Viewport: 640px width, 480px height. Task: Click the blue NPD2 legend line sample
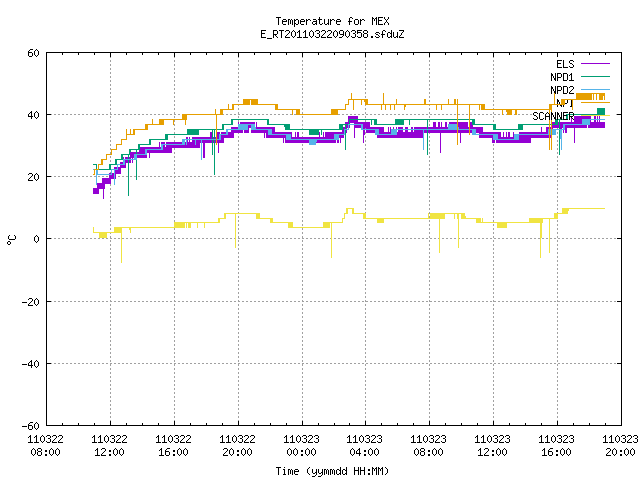pos(595,89)
